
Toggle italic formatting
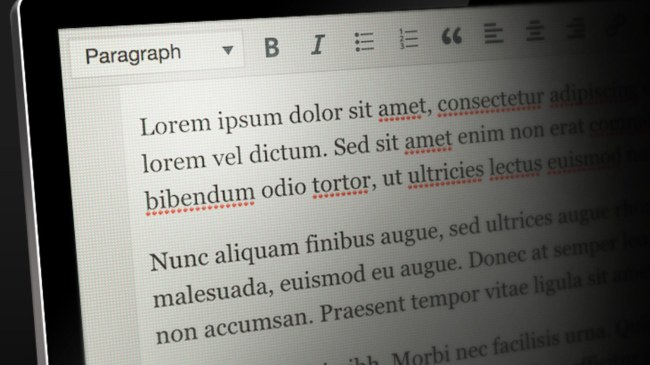[318, 44]
